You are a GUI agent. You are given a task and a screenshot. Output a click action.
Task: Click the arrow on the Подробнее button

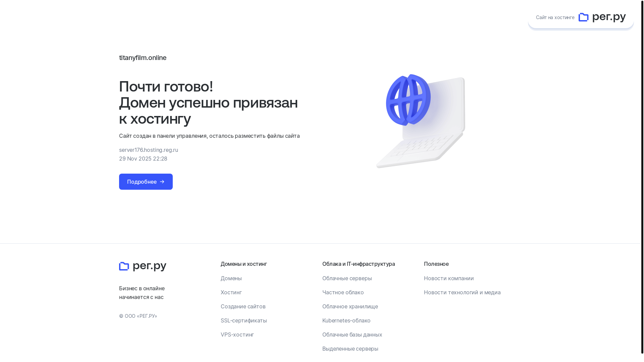tap(162, 182)
